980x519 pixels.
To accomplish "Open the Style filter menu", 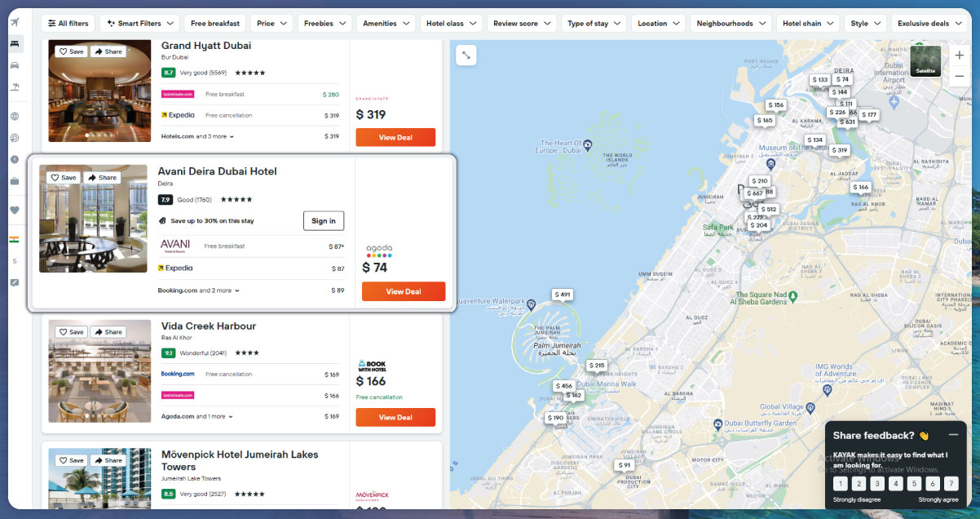I will 866,24.
